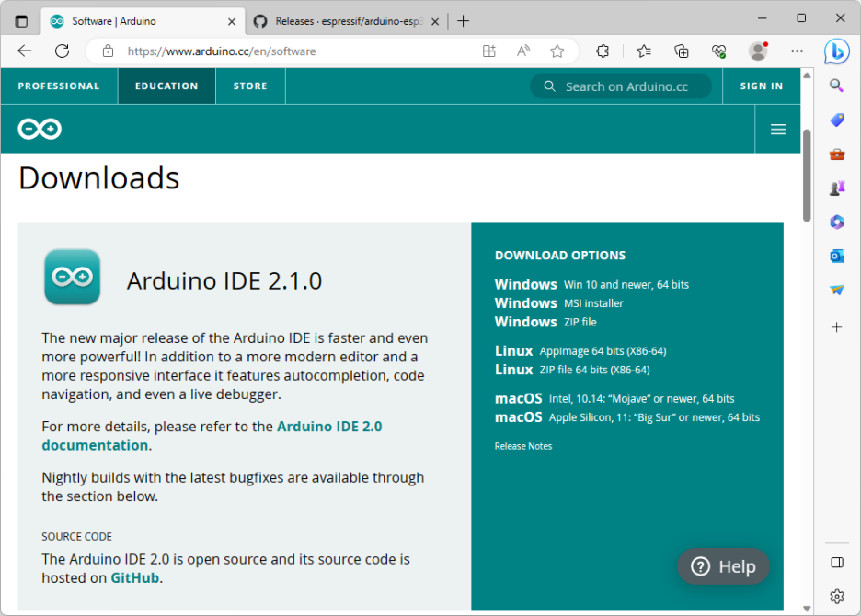Download Windows MSI installer
Viewport: 861px width, 616px height.
pyautogui.click(x=559, y=303)
